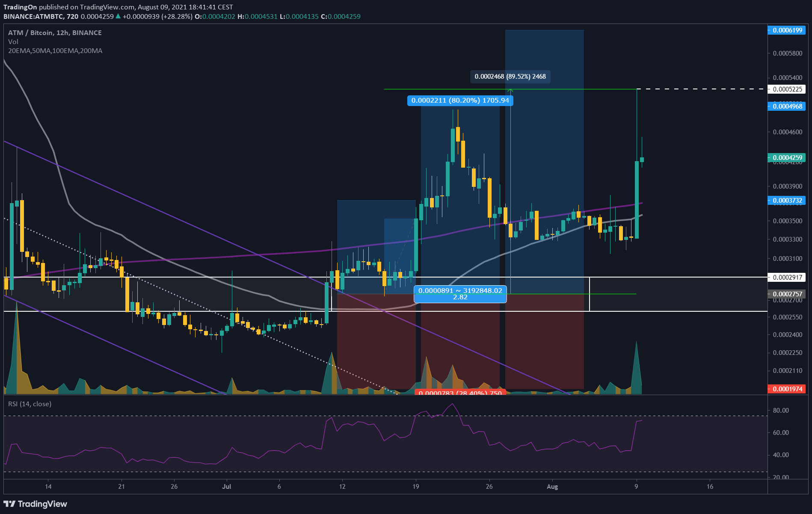Click the TradingOn publisher name in header
The image size is (812, 514).
point(20,7)
